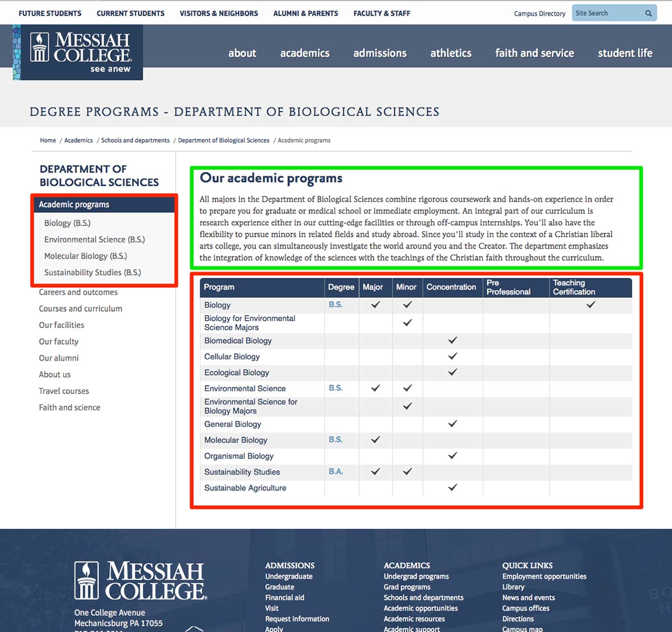Go to Academics in the breadcrumb

(78, 141)
